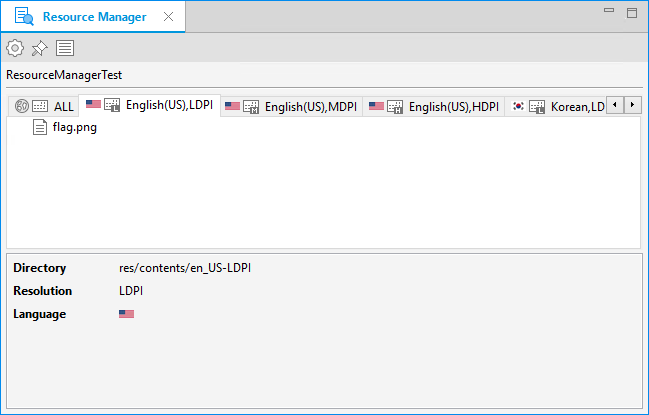Click the list view toolbar icon
649x415 pixels.
(x=64, y=48)
